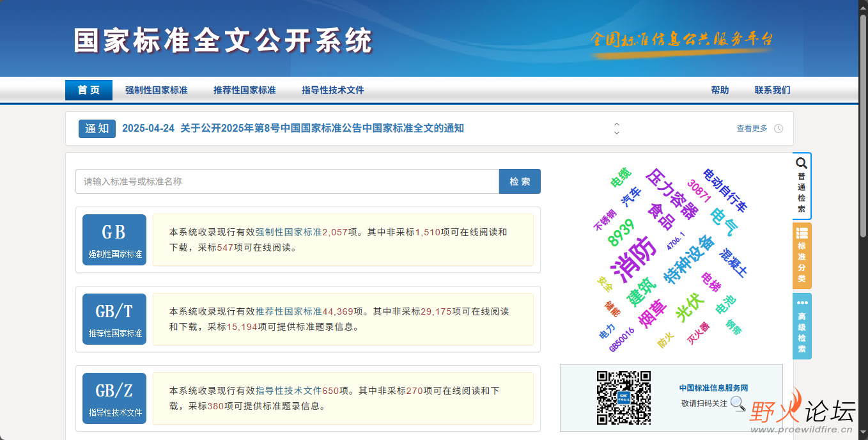Click the 中国标准信息服务网 link

click(x=713, y=388)
